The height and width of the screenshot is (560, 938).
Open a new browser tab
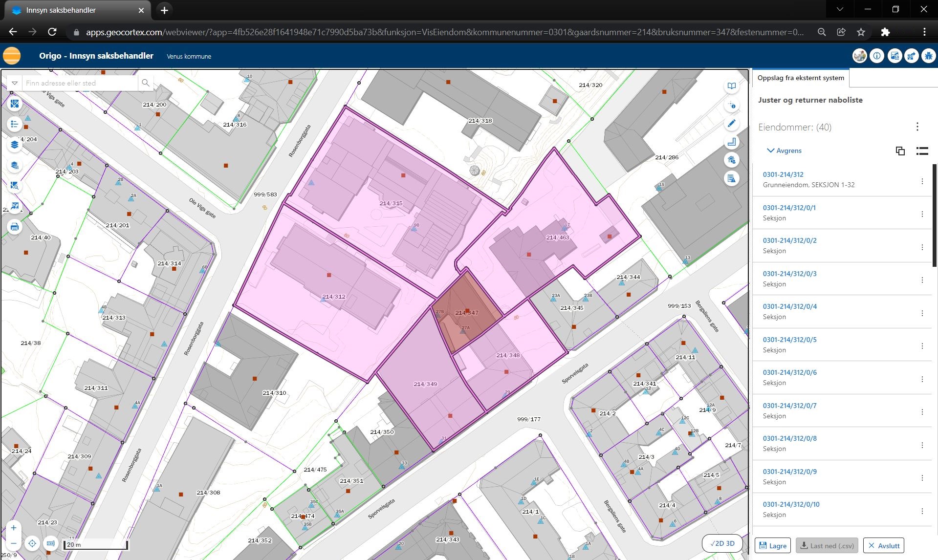point(165,10)
